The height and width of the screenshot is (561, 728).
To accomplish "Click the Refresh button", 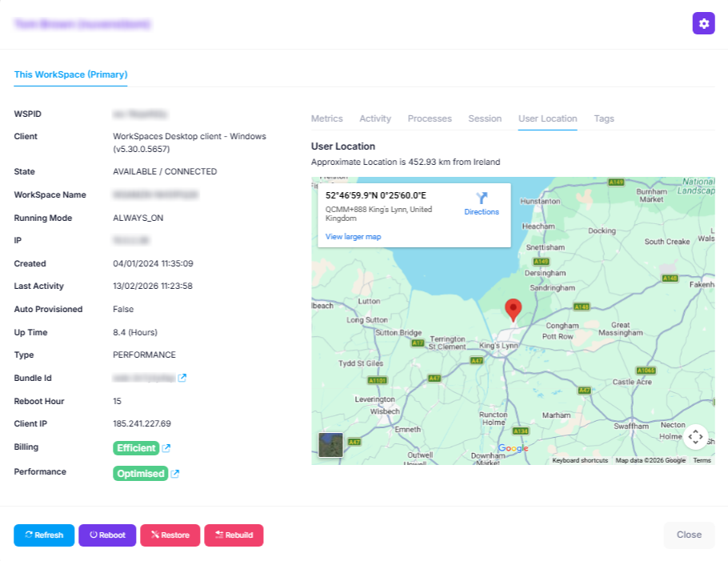I will (44, 535).
